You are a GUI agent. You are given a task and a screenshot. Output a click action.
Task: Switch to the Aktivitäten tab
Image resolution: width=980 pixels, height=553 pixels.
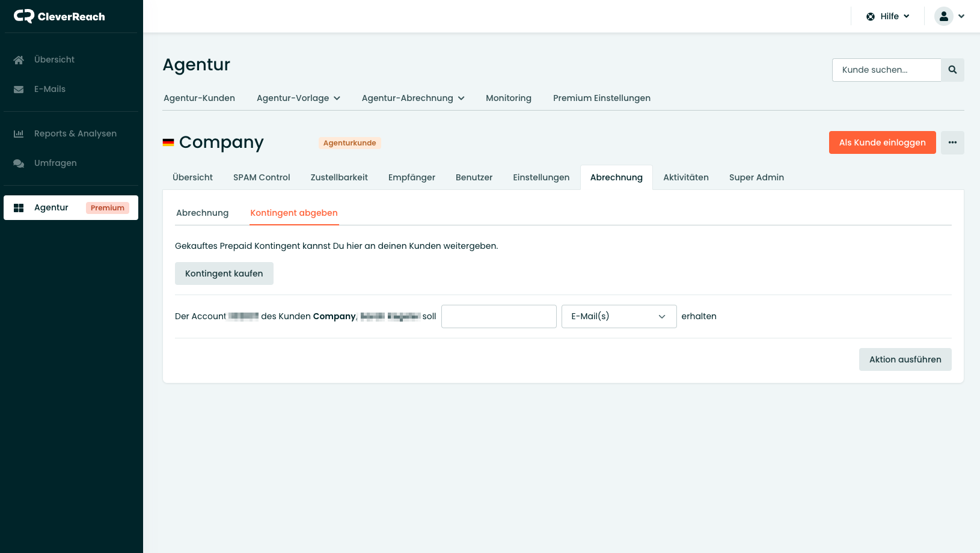(x=686, y=177)
